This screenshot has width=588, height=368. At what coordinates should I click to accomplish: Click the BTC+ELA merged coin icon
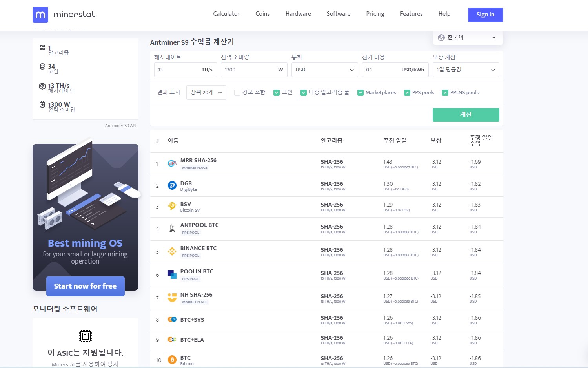pyautogui.click(x=172, y=339)
